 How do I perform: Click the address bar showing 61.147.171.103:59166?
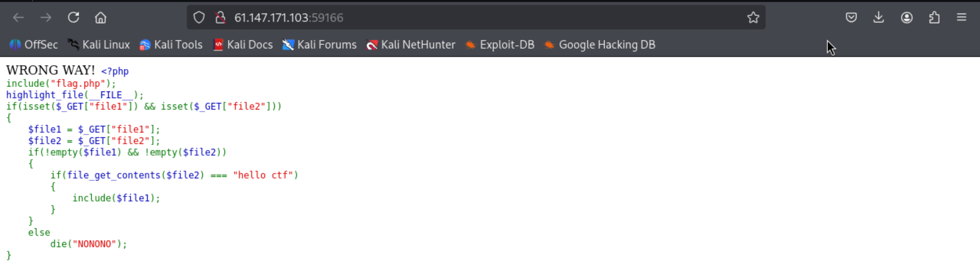(x=476, y=18)
